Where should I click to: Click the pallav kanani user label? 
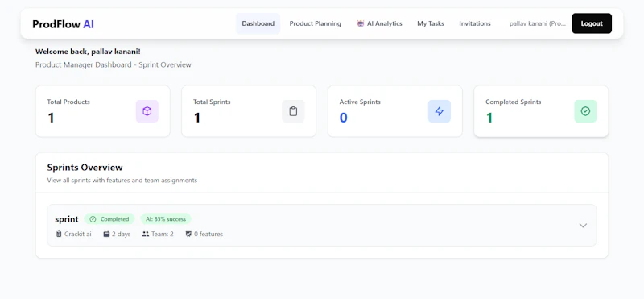(x=538, y=23)
